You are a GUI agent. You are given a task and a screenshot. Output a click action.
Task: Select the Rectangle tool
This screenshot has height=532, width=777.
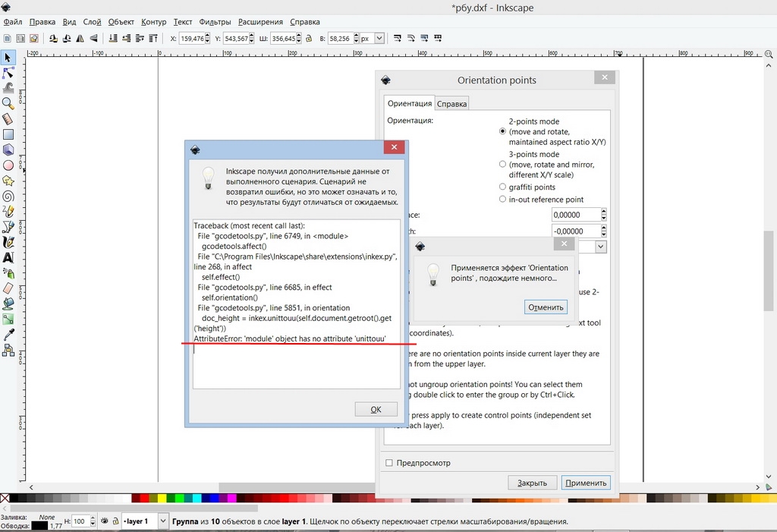click(8, 134)
